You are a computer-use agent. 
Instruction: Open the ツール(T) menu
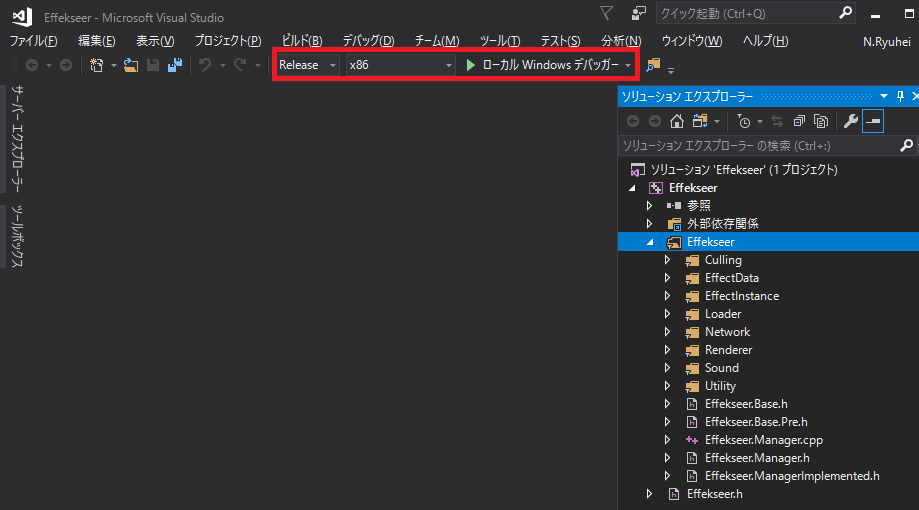click(x=500, y=41)
